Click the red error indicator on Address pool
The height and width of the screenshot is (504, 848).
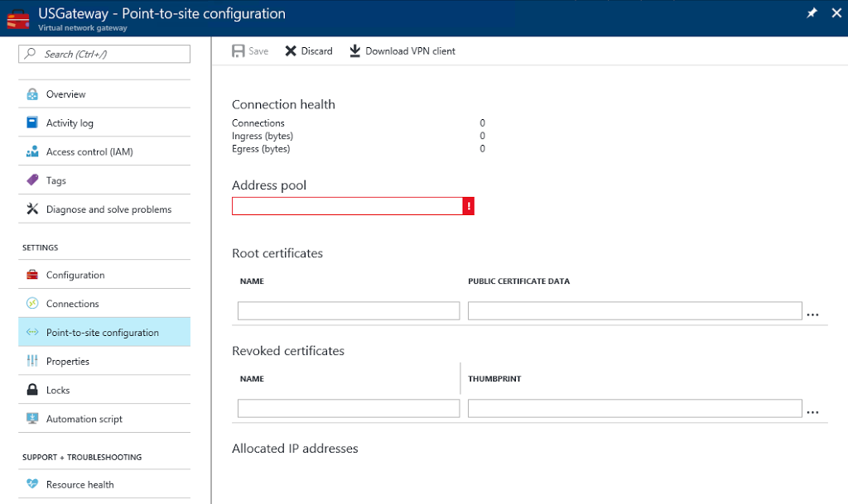coord(469,206)
